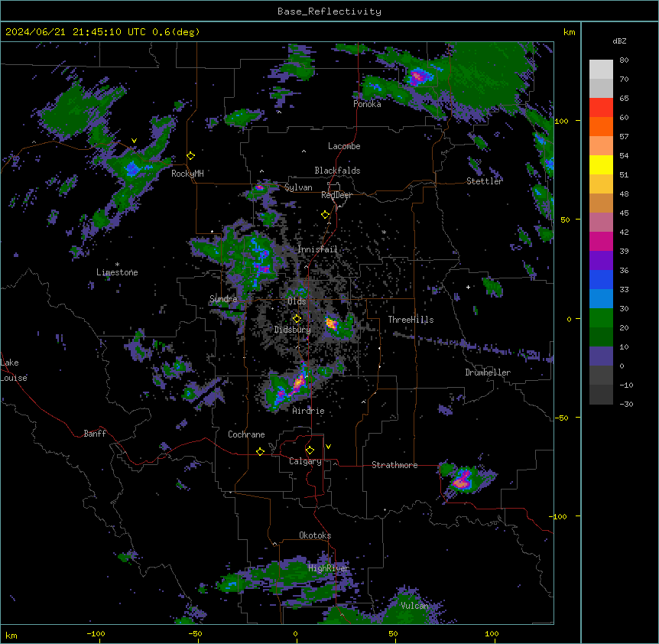
Task: Pick the magenta 42-39 dBZ legend swatch
Action: [x=601, y=241]
